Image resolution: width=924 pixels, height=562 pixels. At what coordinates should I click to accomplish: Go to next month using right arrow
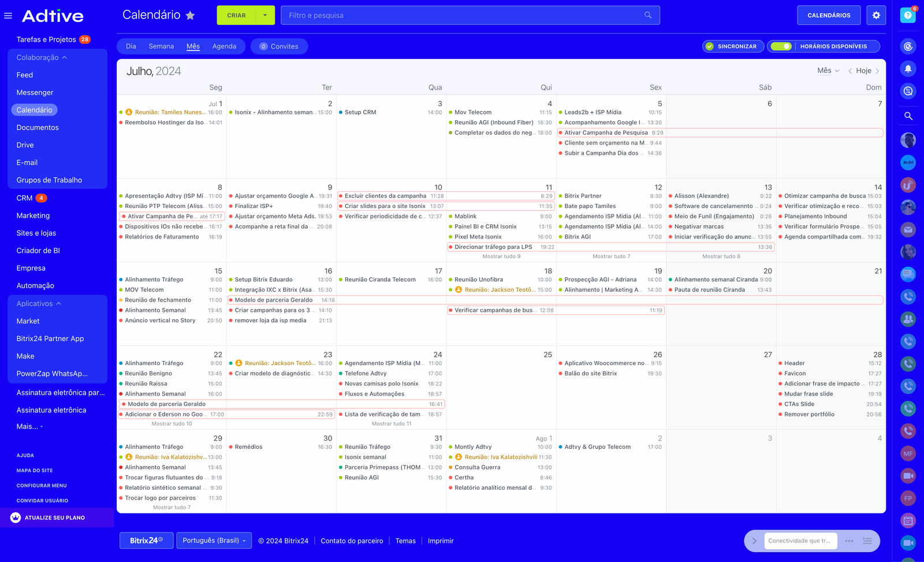pos(877,71)
